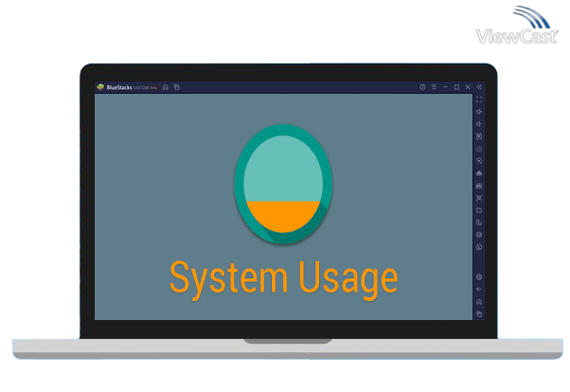Click the Android home icon in sidebar

pos(479,302)
